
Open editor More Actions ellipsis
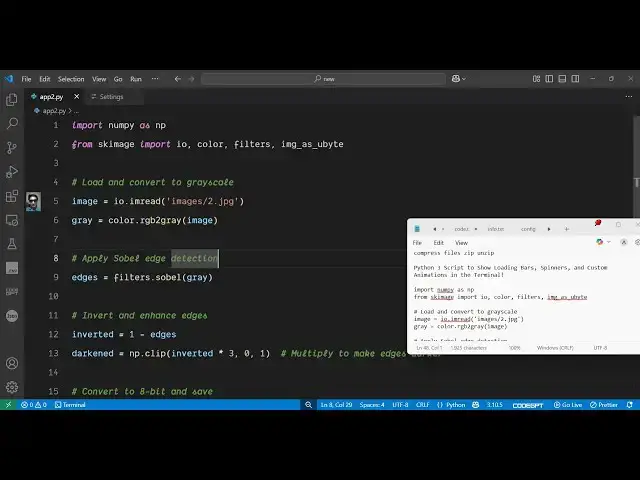629,97
